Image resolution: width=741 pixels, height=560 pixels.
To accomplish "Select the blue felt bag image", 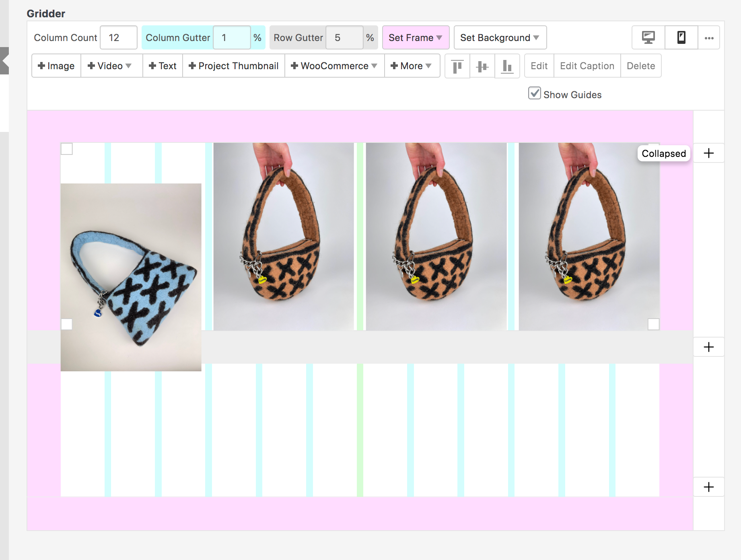I will [131, 277].
